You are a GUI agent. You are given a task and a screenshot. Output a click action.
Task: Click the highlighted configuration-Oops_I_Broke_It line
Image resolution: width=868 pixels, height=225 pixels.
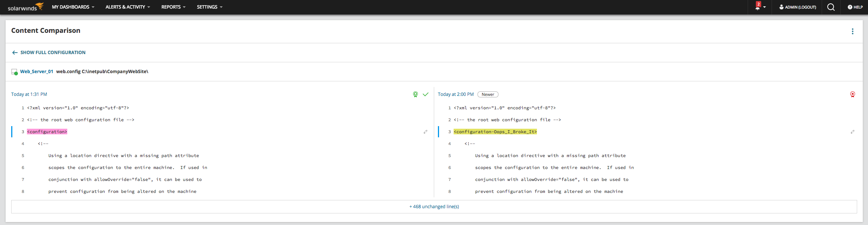tap(495, 132)
